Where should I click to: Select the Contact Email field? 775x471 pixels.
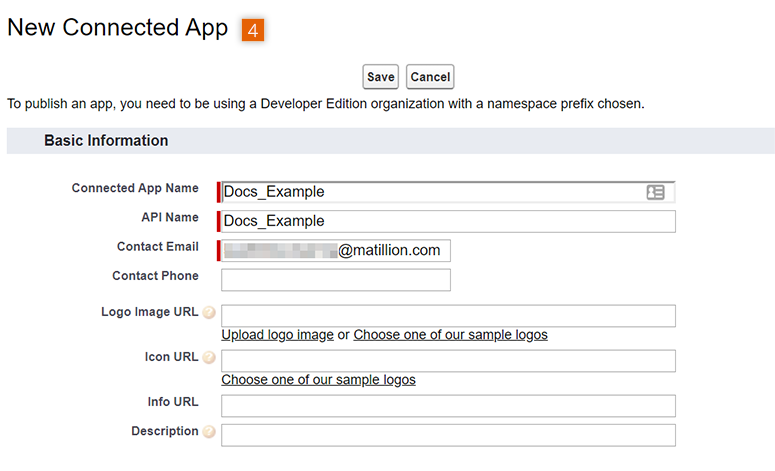(336, 251)
